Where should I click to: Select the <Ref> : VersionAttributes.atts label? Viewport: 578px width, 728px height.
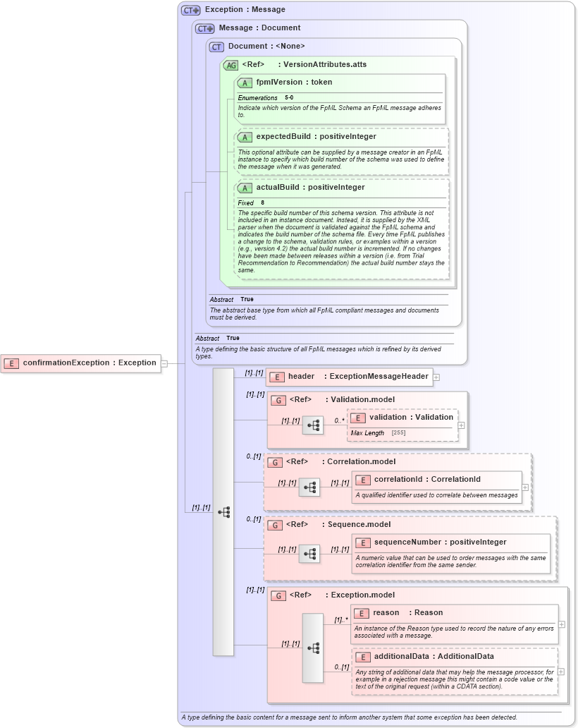(x=304, y=64)
